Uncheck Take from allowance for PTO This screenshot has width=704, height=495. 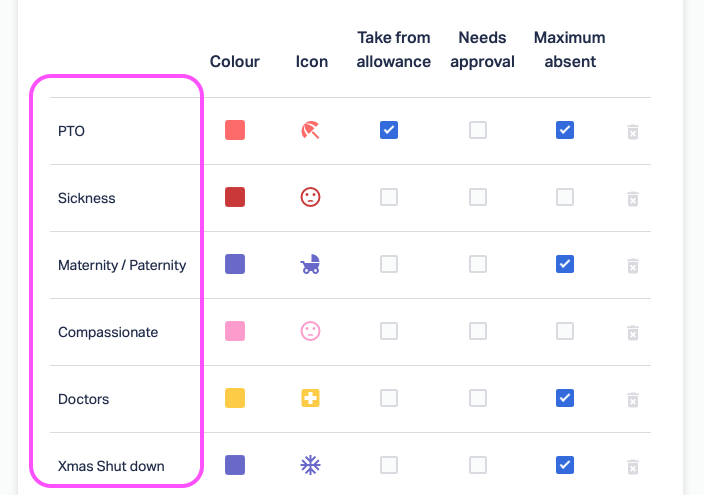click(x=389, y=130)
